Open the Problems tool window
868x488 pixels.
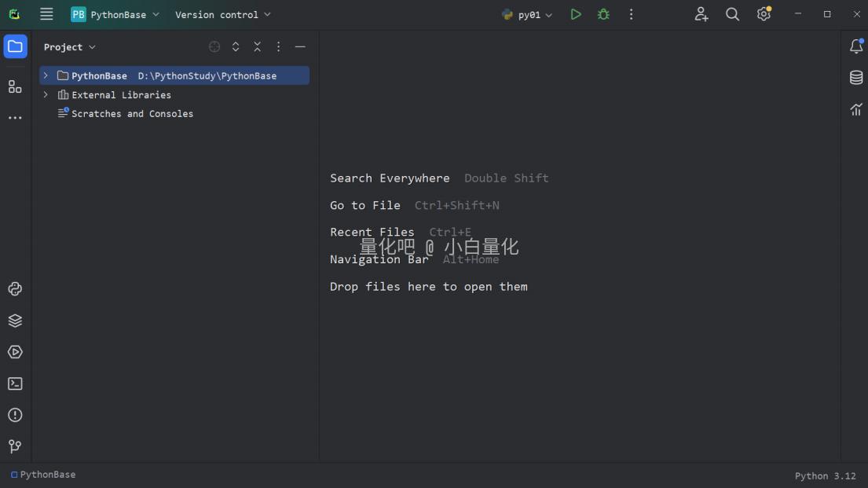click(x=15, y=415)
